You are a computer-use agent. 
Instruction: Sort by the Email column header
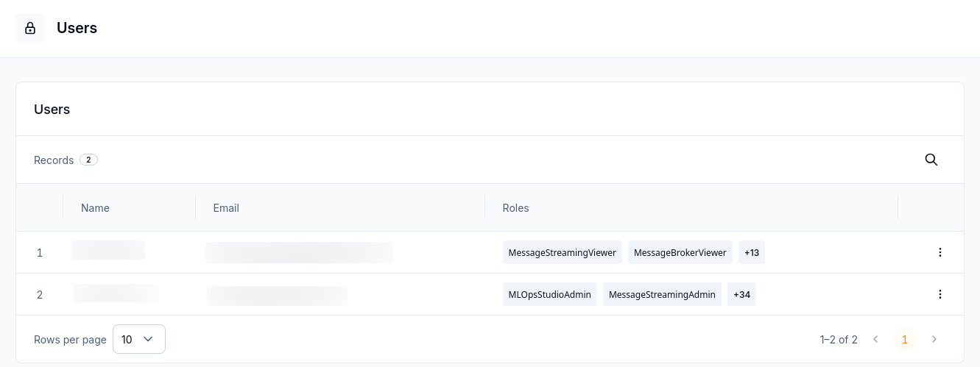226,208
